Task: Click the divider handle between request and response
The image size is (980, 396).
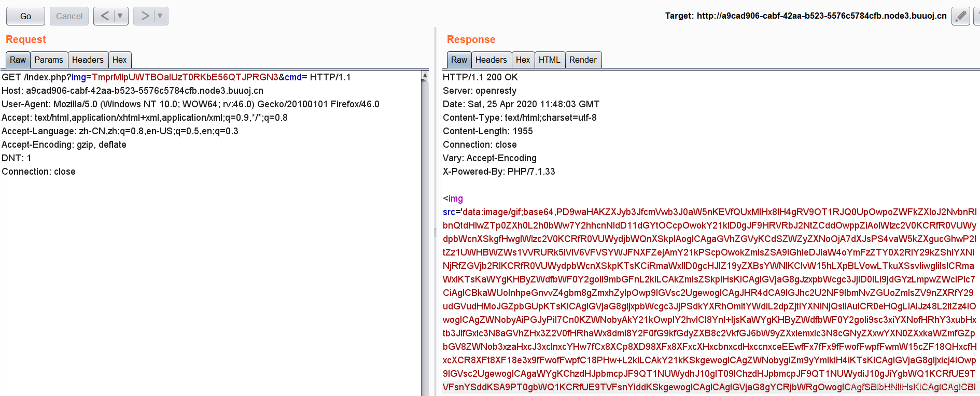Action: click(435, 232)
